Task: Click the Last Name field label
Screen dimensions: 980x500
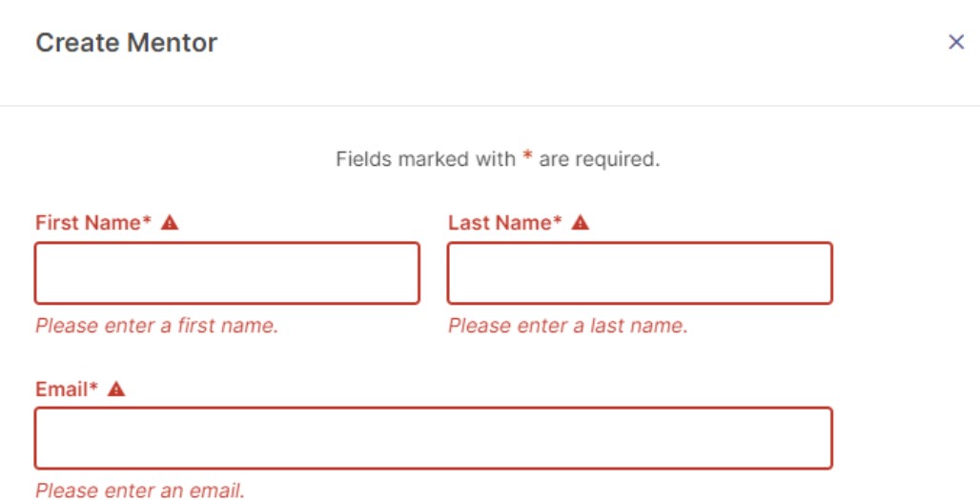Action: (505, 223)
